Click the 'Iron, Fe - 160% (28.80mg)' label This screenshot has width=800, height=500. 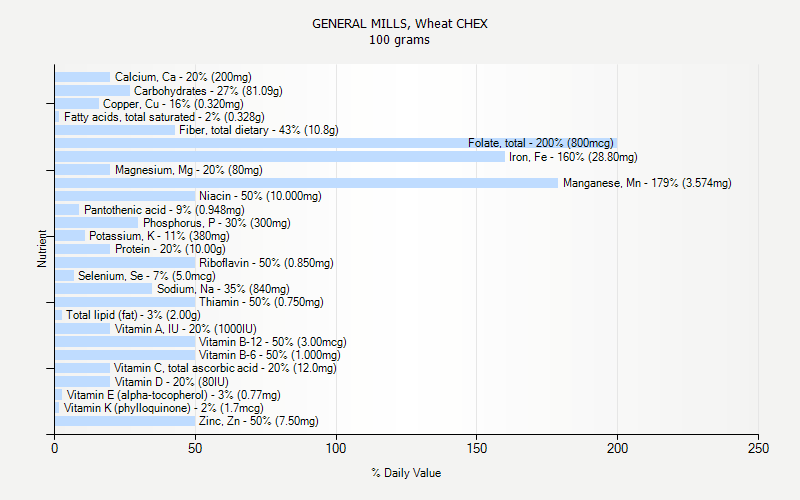tap(573, 157)
